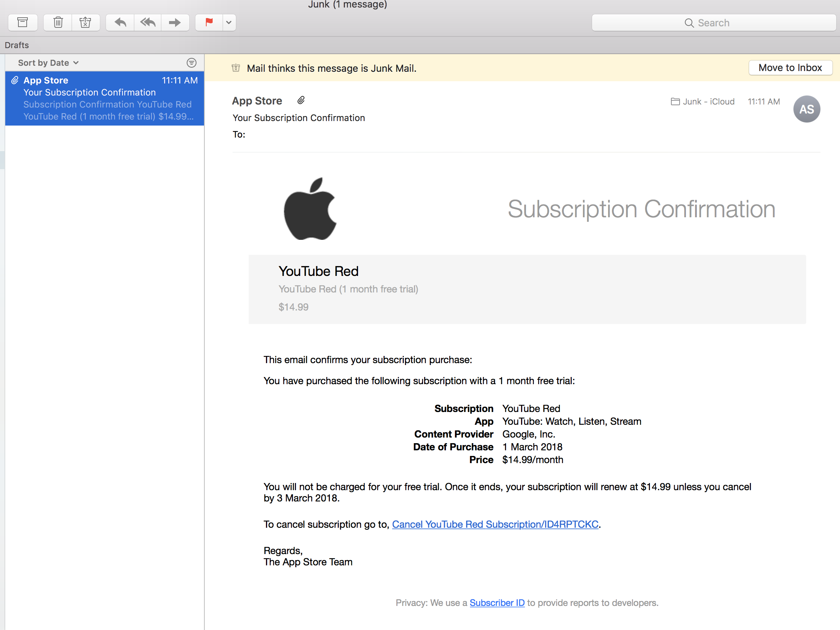Click the $14.99/month price value
Viewport: 840px width, 630px height.
(533, 460)
